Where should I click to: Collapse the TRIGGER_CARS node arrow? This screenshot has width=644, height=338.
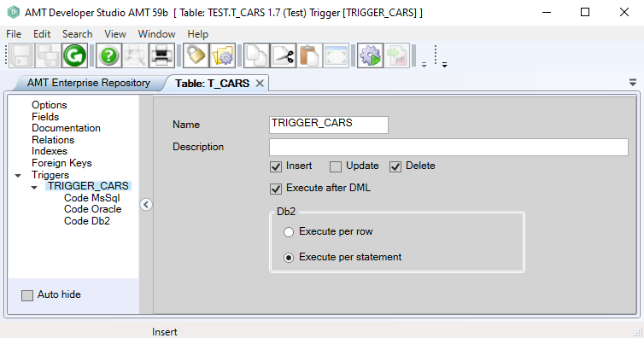[x=34, y=188]
